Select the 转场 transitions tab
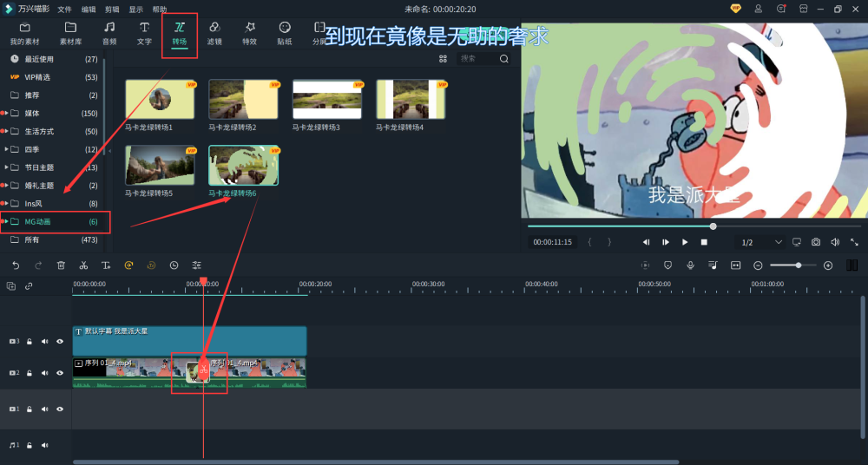Screen dimensions: 868x465 [180, 33]
